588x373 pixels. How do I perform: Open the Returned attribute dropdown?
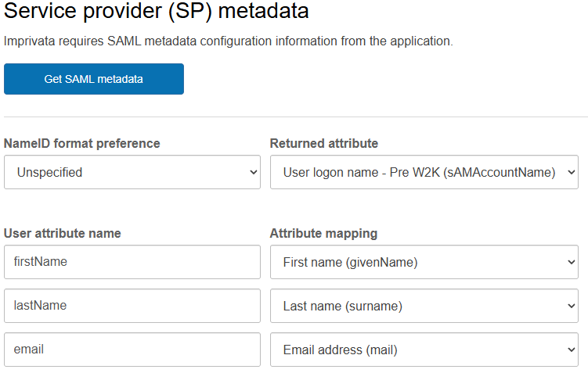(424, 172)
